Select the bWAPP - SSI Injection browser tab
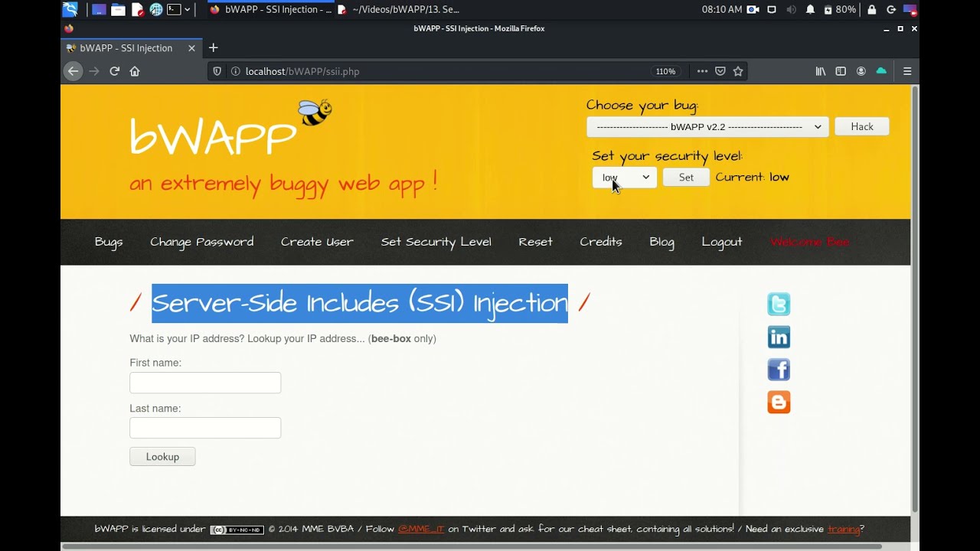 coord(132,47)
